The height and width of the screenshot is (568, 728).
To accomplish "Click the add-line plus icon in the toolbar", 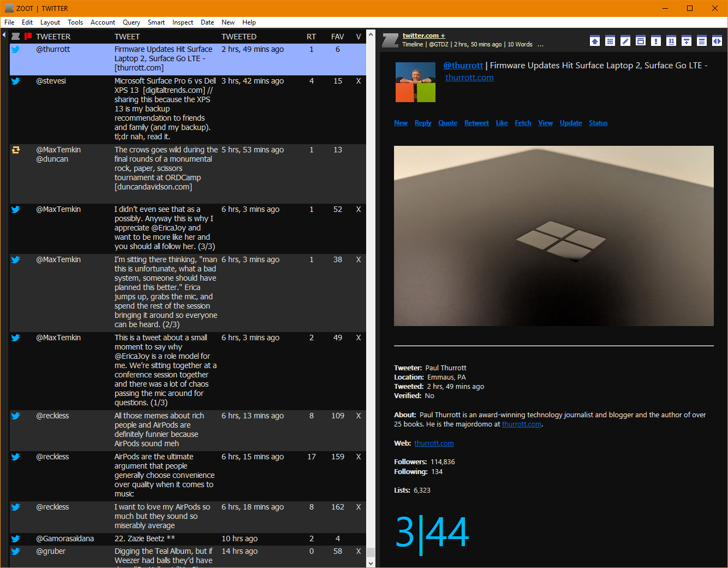I will point(687,41).
